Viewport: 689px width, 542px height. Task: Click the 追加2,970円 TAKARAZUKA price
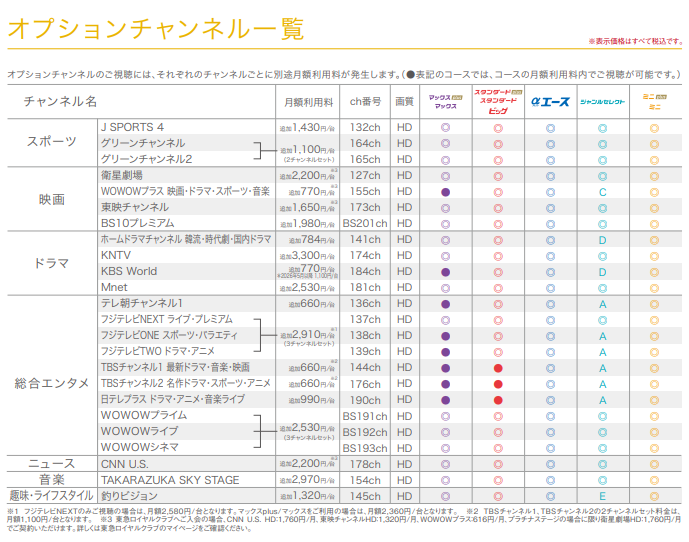pyautogui.click(x=307, y=480)
